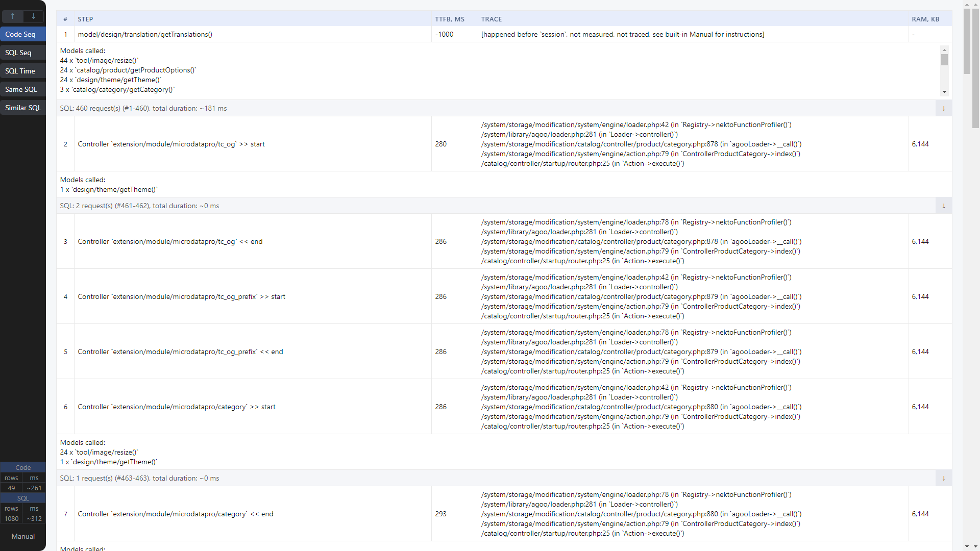Image resolution: width=980 pixels, height=551 pixels.
Task: Expand the SQL 460 request(s) section
Action: (x=944, y=108)
